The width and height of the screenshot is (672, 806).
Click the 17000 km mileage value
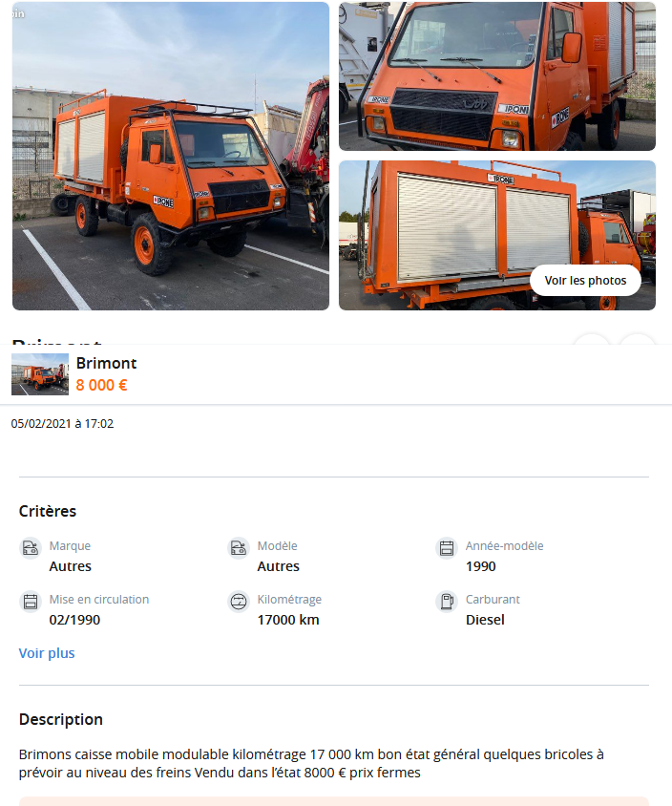pos(288,620)
